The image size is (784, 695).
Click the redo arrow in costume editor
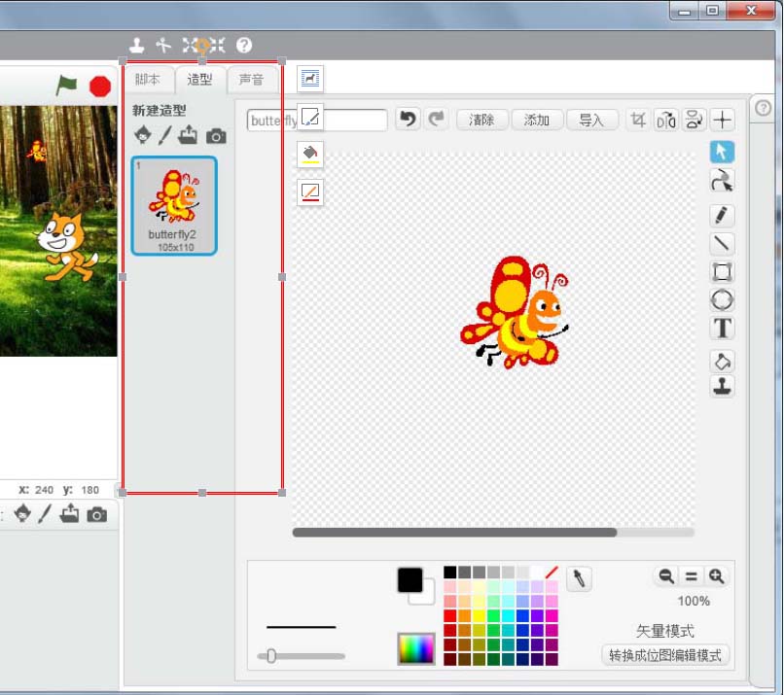437,120
